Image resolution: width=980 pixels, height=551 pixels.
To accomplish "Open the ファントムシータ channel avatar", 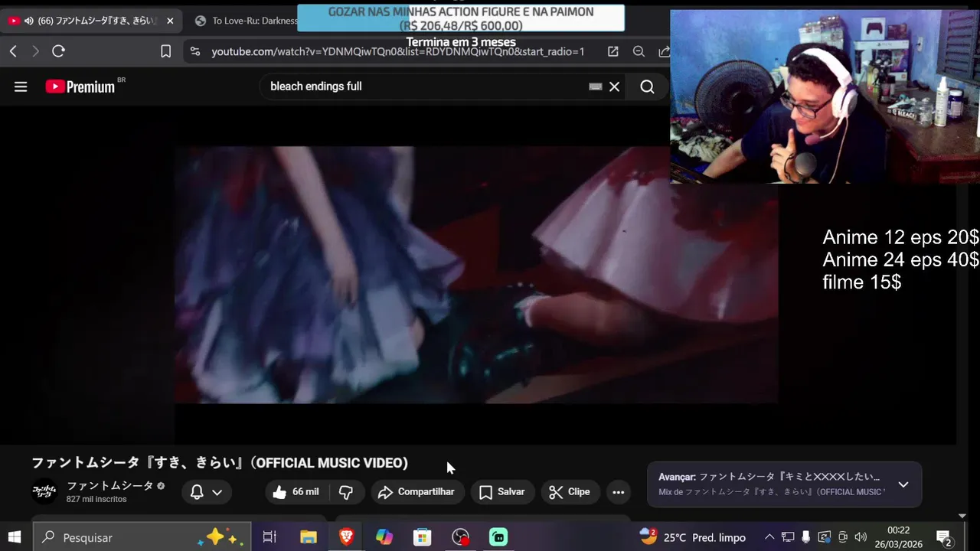I will pyautogui.click(x=44, y=491).
